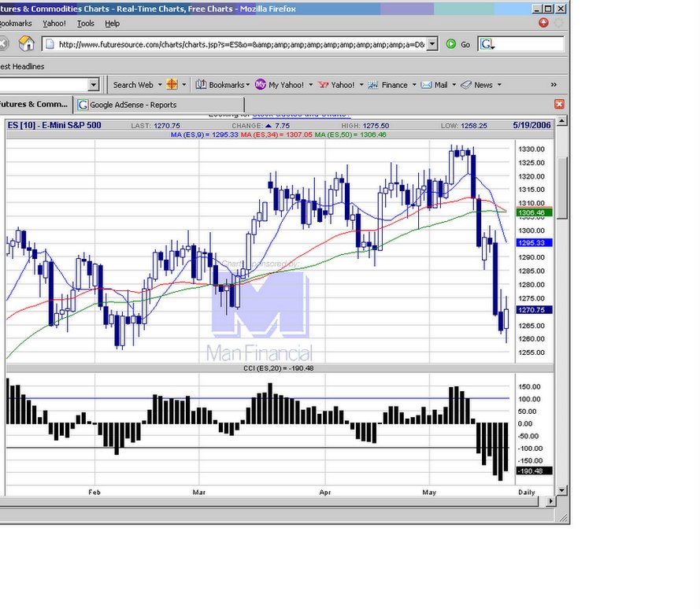Click the chart title "ES [10] - E-Mini S&P 500"
The image size is (700, 609).
[54, 125]
